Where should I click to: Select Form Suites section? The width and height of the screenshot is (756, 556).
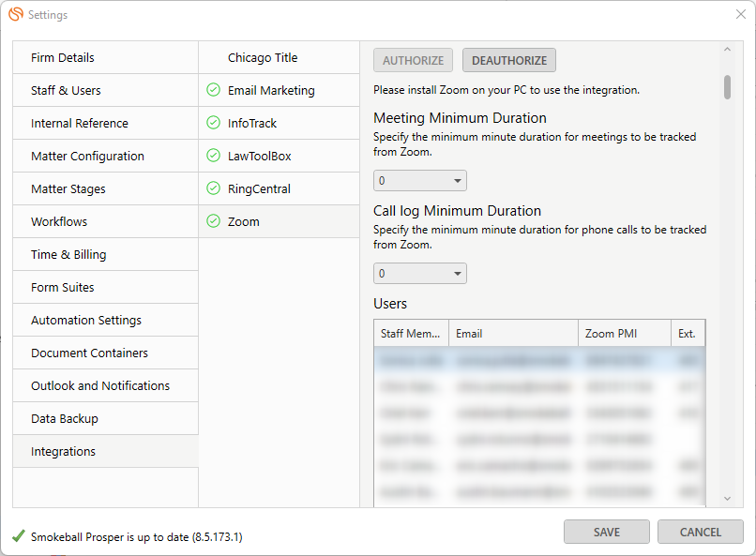[106, 287]
